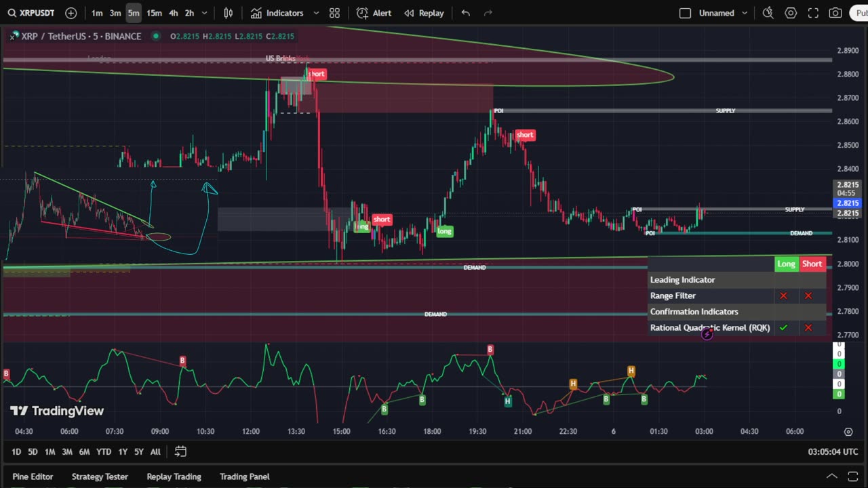Select the 1D date range
This screenshot has height=488, width=868.
pyautogui.click(x=16, y=452)
